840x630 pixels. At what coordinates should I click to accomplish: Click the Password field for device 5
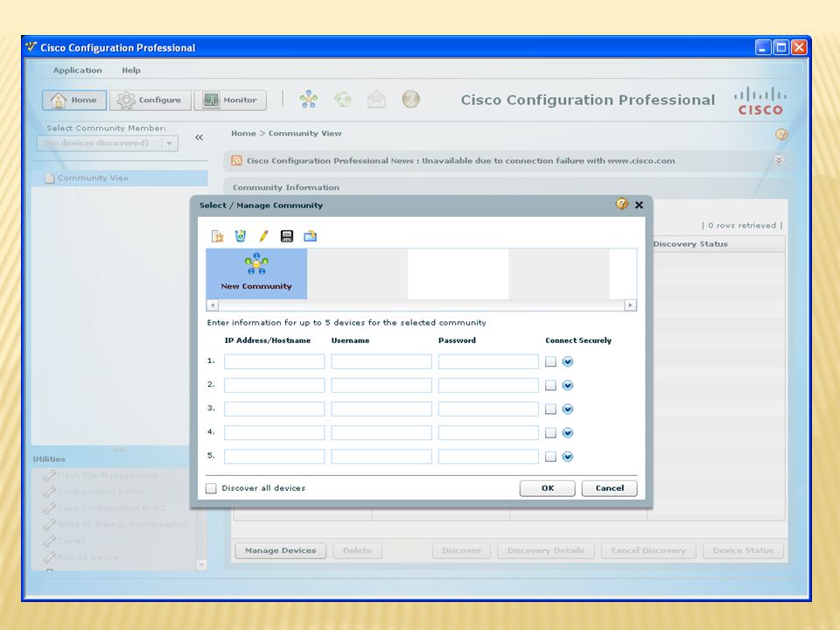488,457
